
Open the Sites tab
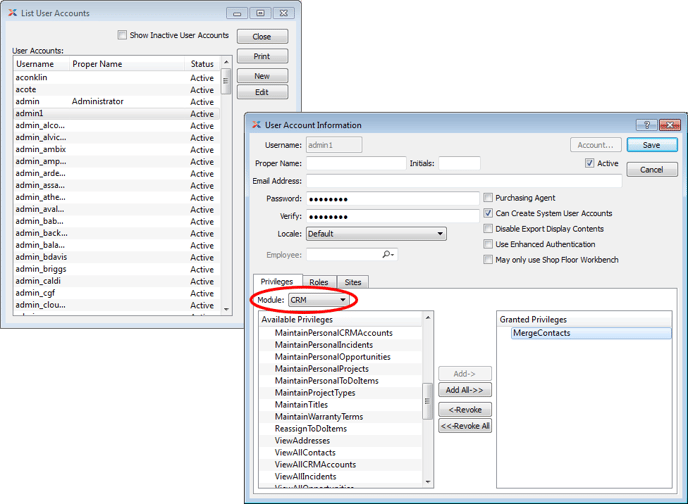coord(352,283)
